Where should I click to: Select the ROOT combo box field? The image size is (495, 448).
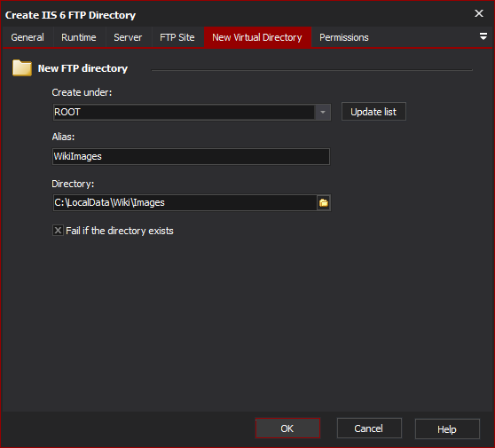tap(192, 112)
